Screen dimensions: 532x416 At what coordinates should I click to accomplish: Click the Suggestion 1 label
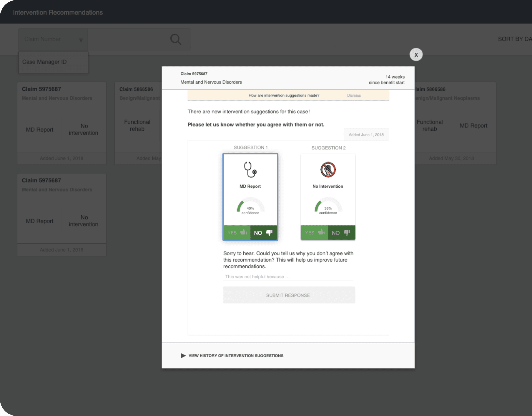coord(251,147)
